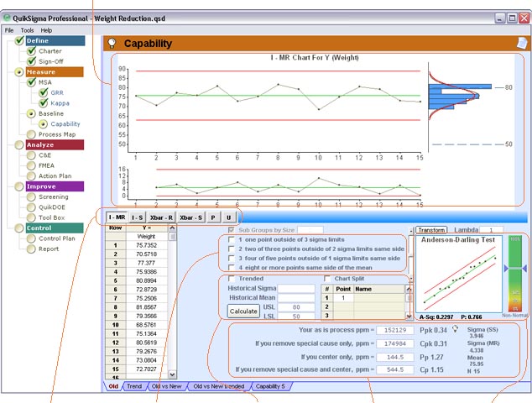Select the Old tab
The height and width of the screenshot is (403, 532).
point(113,386)
